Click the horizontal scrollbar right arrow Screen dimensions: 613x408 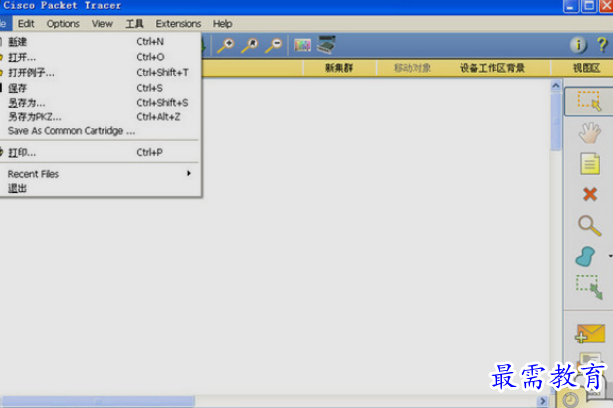pos(542,401)
